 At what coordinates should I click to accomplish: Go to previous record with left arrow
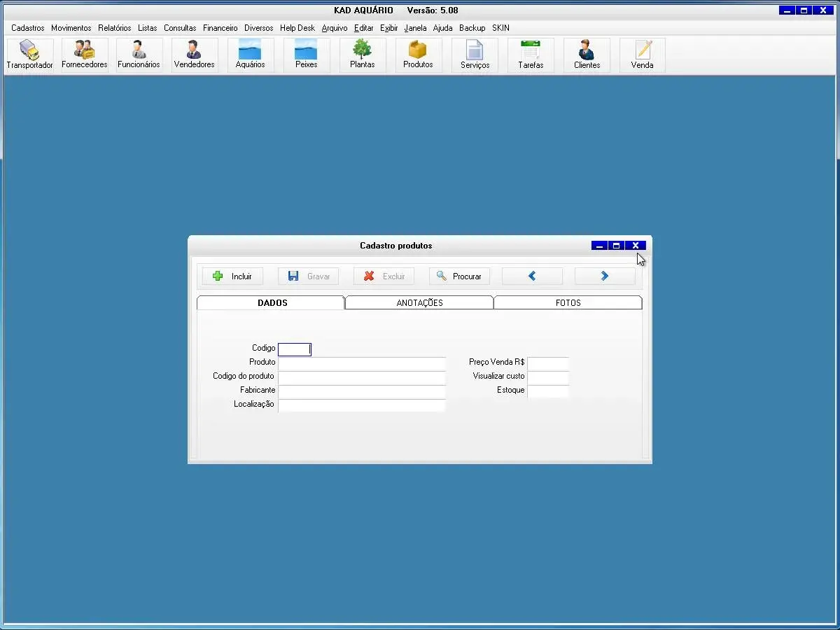532,276
